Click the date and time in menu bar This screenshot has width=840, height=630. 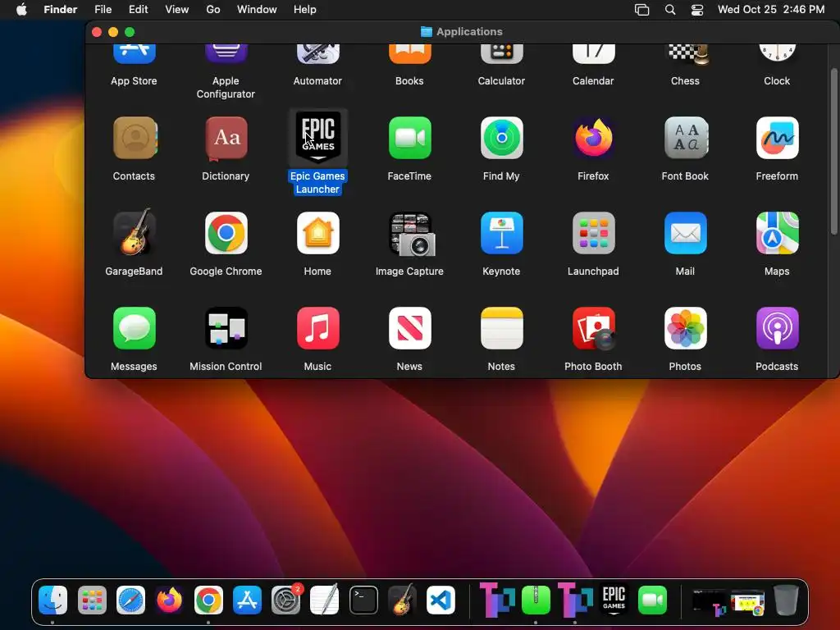(771, 10)
